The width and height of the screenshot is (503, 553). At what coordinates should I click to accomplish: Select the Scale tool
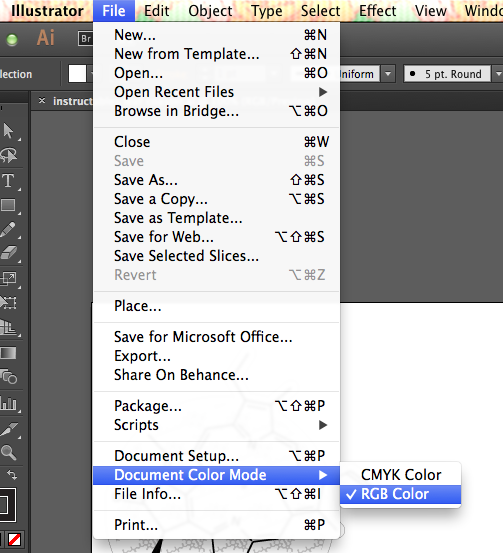[x=8, y=278]
